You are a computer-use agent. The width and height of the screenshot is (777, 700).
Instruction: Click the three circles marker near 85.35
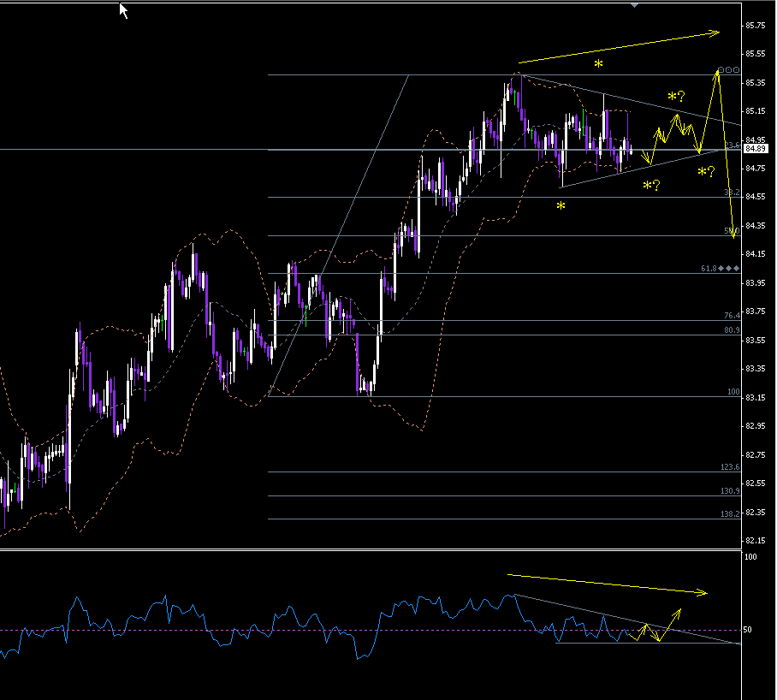coord(728,70)
